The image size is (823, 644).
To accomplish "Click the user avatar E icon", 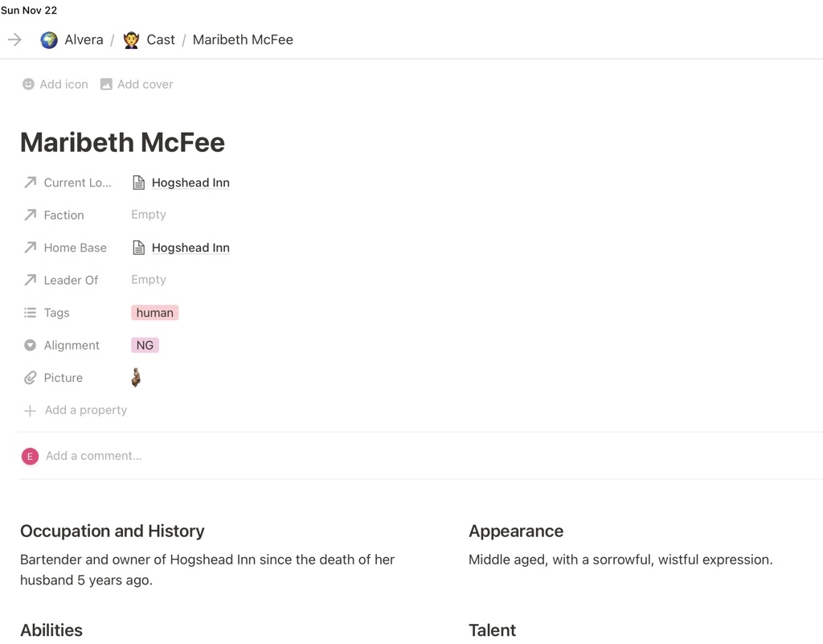I will (30, 456).
